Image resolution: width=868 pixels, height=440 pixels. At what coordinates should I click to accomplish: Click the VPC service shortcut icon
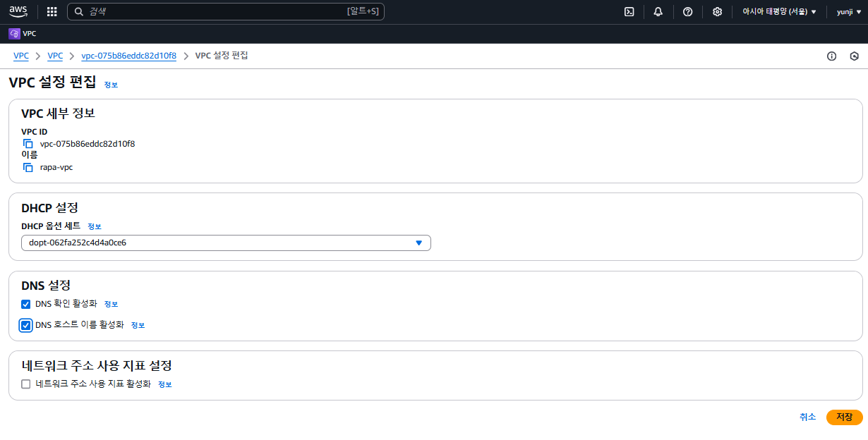[14, 33]
